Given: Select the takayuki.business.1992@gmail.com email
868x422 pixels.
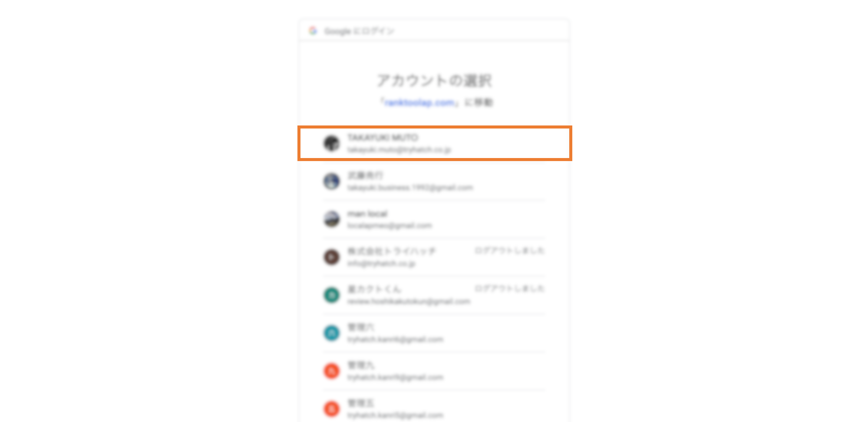Looking at the screenshot, I should click(x=410, y=188).
